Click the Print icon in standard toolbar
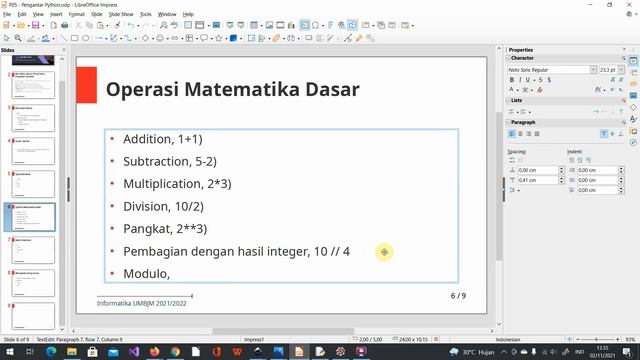 click(x=64, y=25)
